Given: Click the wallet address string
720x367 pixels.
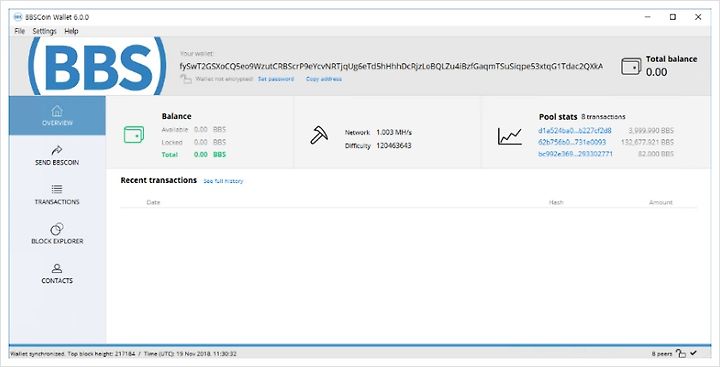Looking at the screenshot, I should [x=391, y=66].
